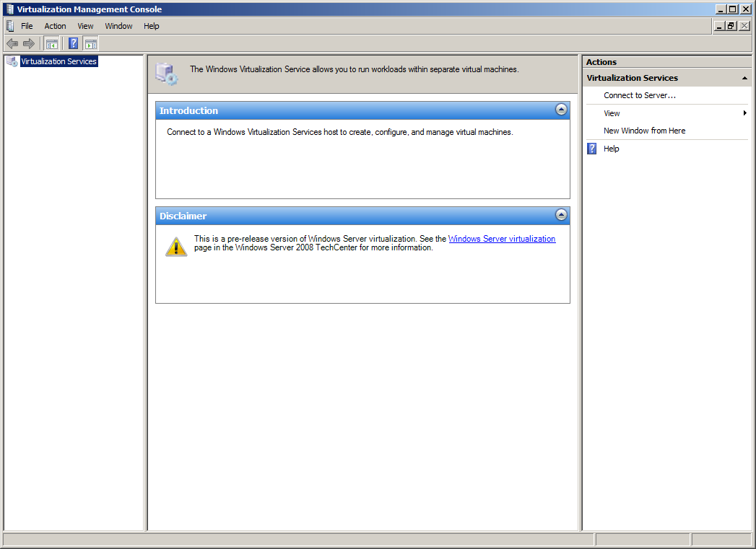Open the Windows Server virtualization link
This screenshot has height=549, width=756.
[x=502, y=238]
